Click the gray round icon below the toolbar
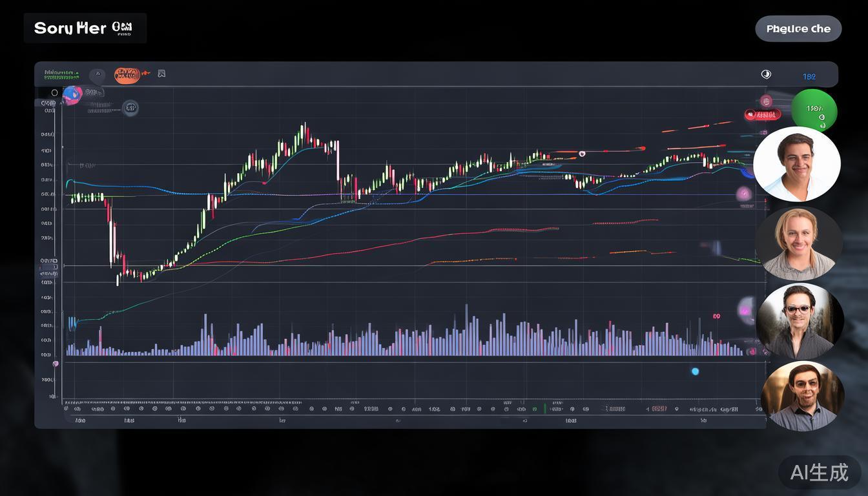This screenshot has width=868, height=496. coord(130,108)
